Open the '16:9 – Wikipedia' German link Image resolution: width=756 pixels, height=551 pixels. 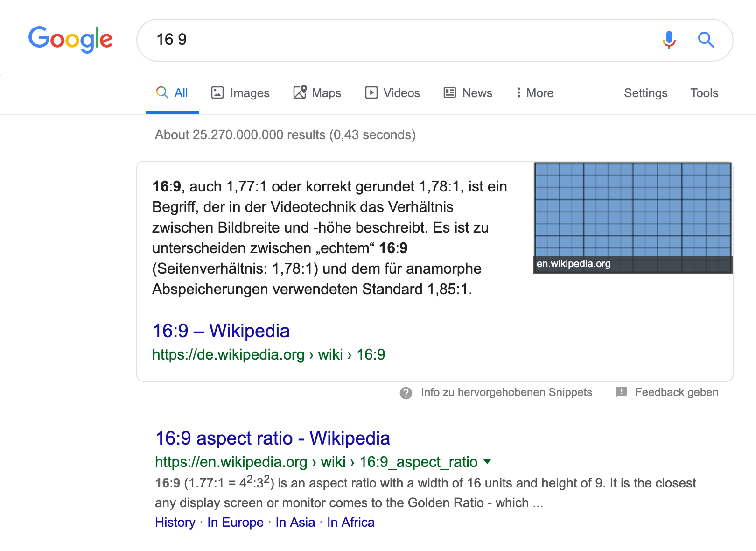pyautogui.click(x=221, y=331)
